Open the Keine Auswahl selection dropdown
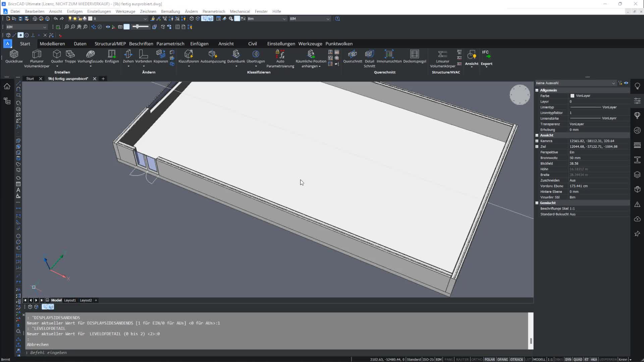644x362 pixels. coord(576,83)
